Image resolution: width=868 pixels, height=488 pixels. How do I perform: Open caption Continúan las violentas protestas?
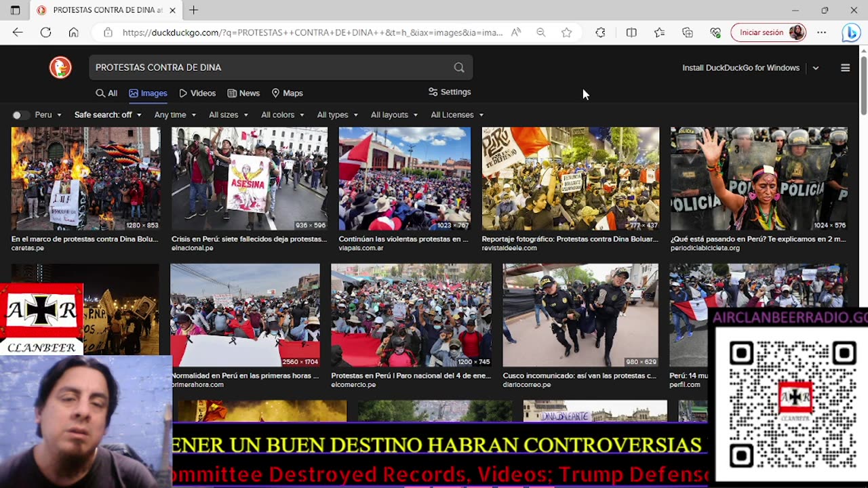click(x=403, y=239)
